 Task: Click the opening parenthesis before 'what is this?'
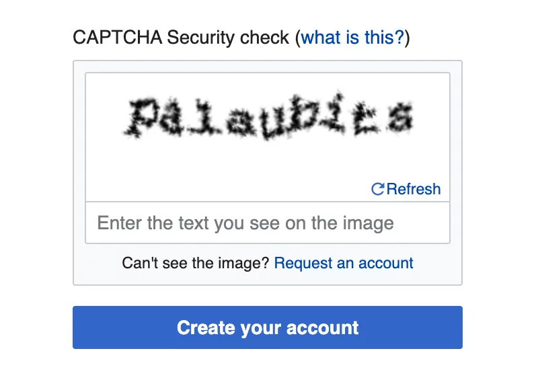(x=298, y=37)
